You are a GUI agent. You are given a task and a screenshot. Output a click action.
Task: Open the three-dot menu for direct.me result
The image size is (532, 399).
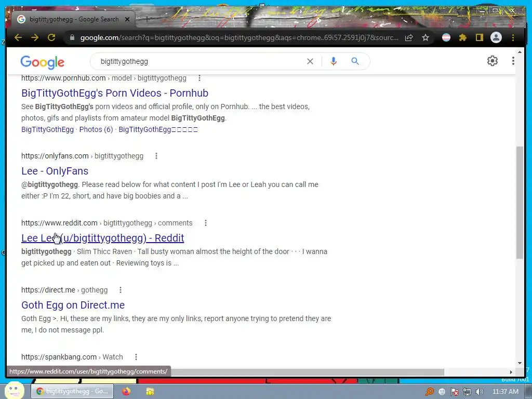(x=121, y=290)
